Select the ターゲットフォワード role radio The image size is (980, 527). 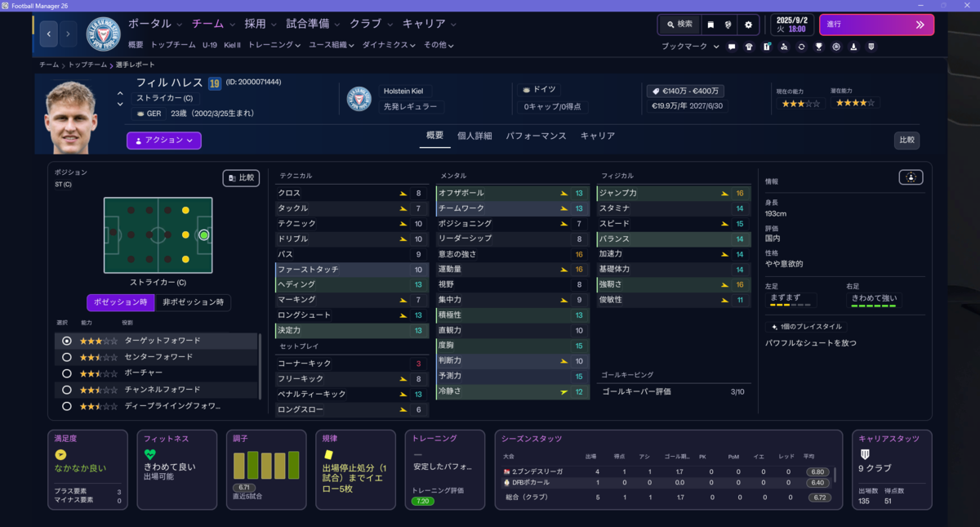point(67,341)
